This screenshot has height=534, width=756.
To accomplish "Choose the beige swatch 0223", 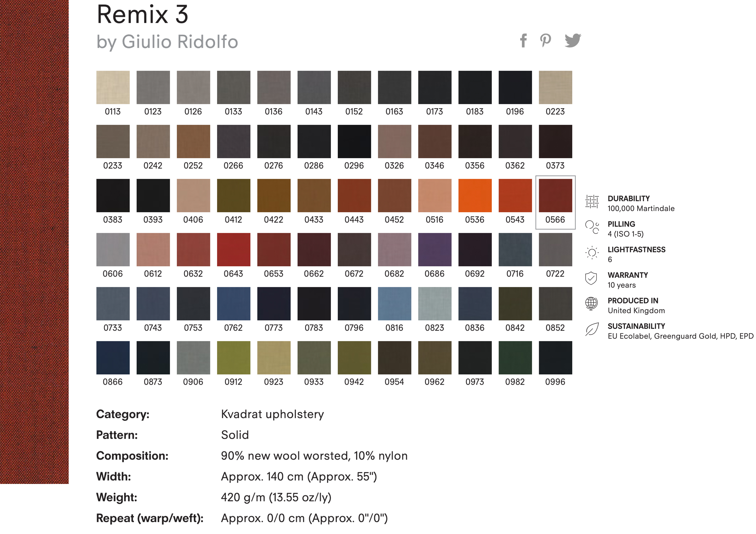I will point(555,87).
